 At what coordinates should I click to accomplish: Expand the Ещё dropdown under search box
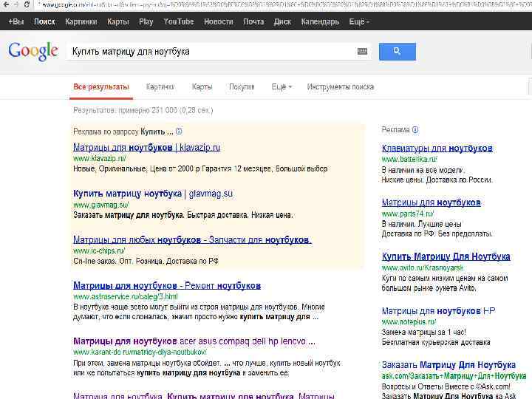coord(282,87)
